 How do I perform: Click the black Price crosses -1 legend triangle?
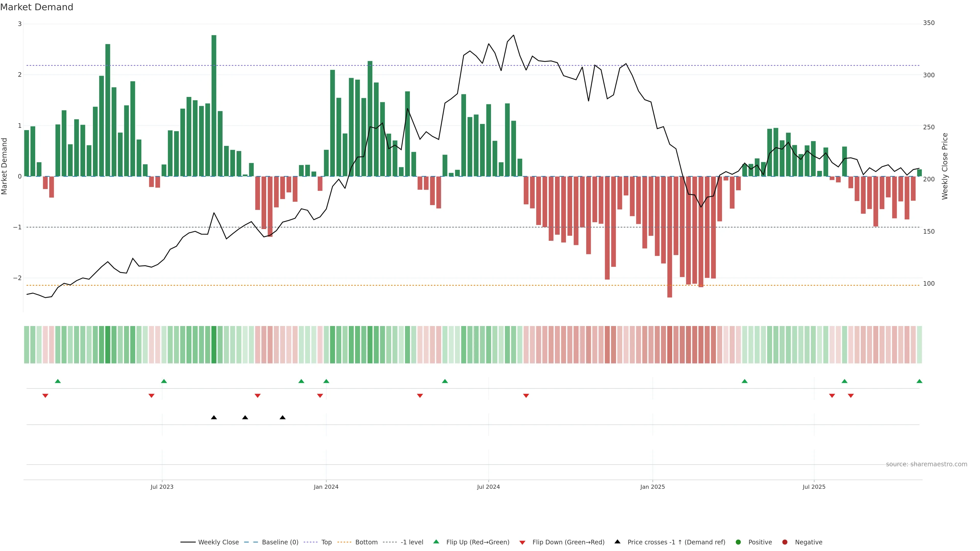click(x=617, y=542)
